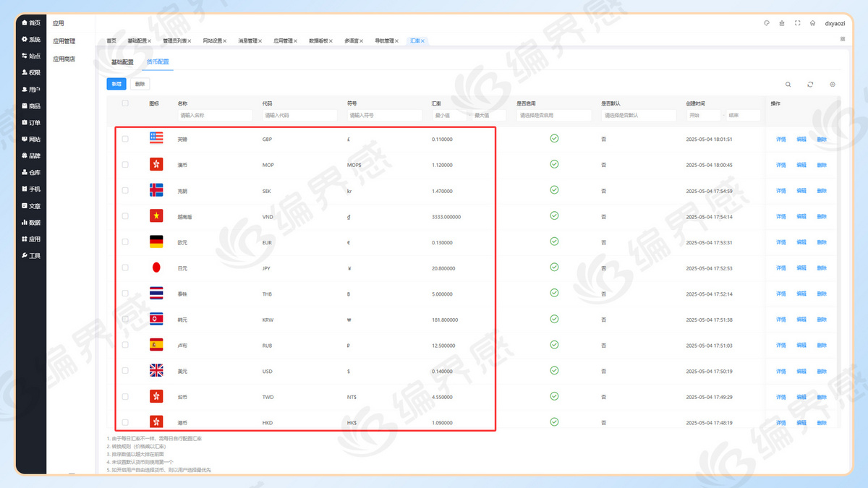Select 应用商店 in the secondary menu
Viewport: 868px width, 488px height.
(64, 59)
